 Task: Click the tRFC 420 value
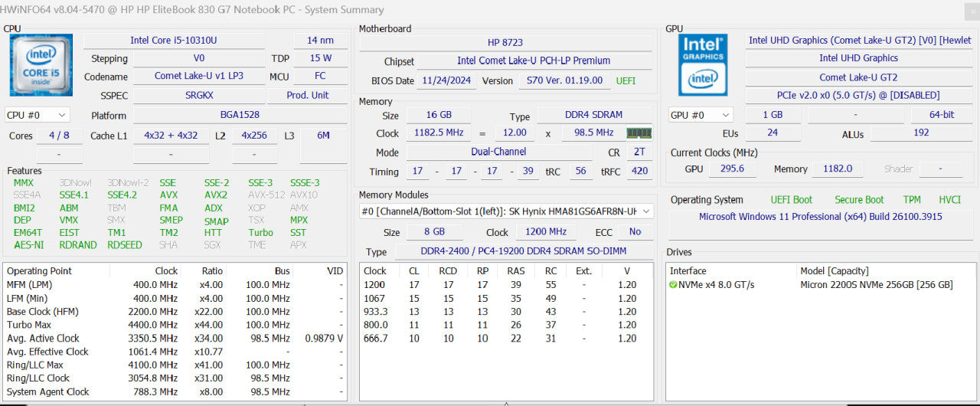pyautogui.click(x=639, y=172)
